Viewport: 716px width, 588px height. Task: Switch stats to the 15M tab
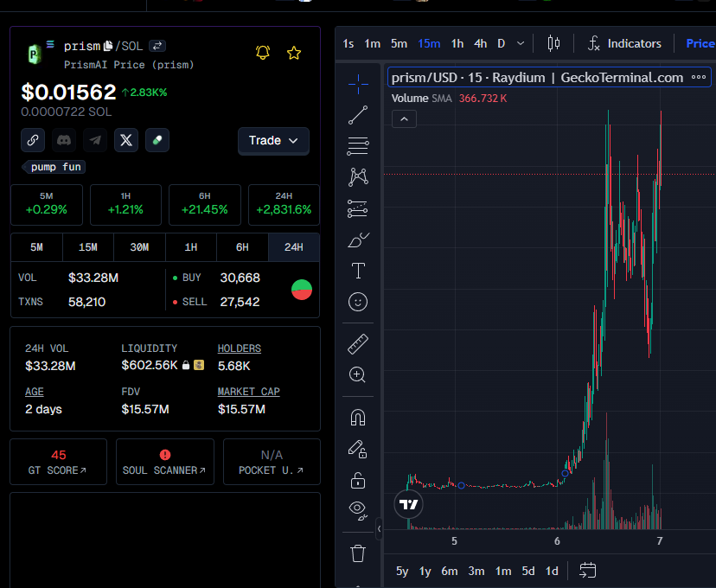tap(88, 247)
